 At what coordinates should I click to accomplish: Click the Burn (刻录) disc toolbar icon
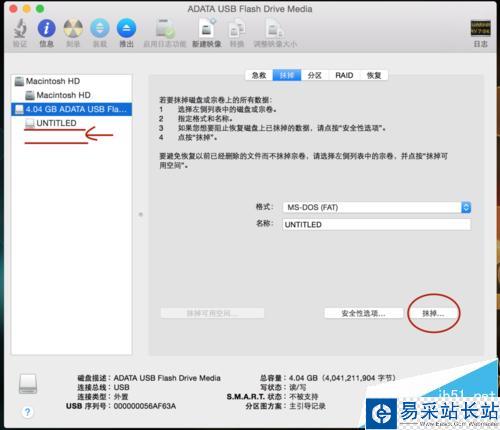(x=73, y=28)
